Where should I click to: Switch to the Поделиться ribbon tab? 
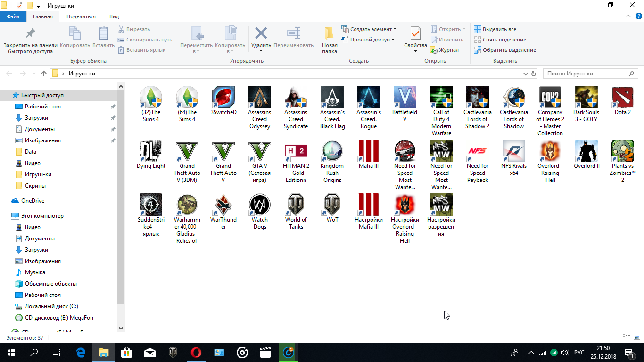[x=81, y=16]
